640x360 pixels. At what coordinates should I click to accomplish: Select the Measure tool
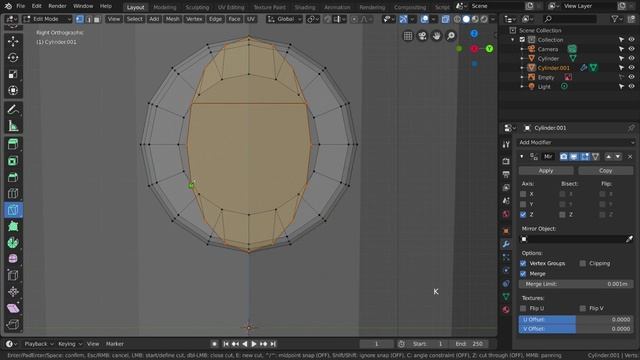tap(13, 126)
